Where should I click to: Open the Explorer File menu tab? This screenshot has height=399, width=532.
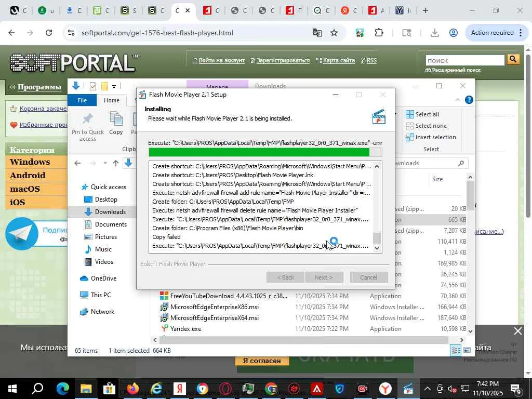click(x=82, y=100)
